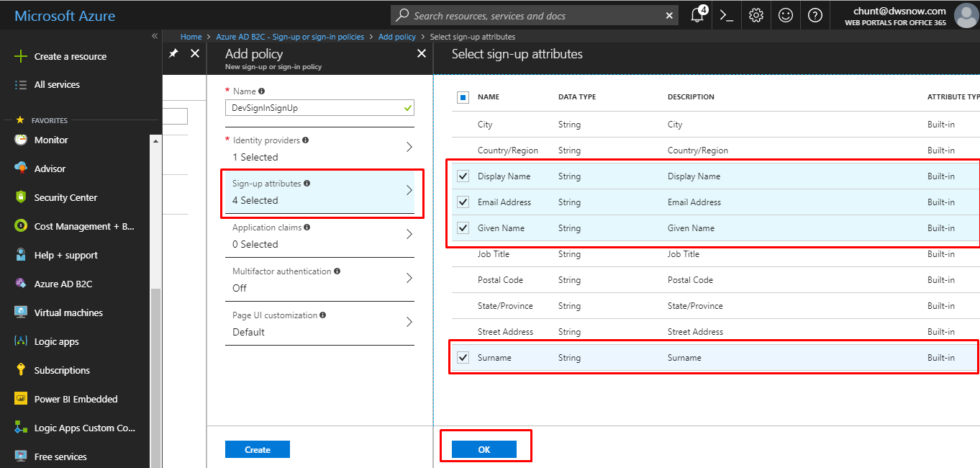This screenshot has height=468, width=980.
Task: Open the settings gear icon
Action: coord(756,15)
